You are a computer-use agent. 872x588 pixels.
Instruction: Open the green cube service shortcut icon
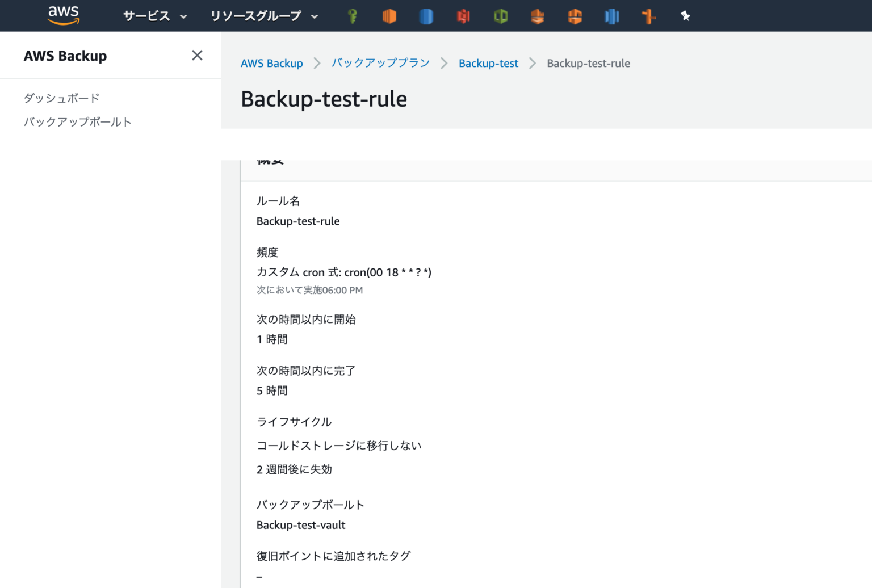tap(500, 15)
